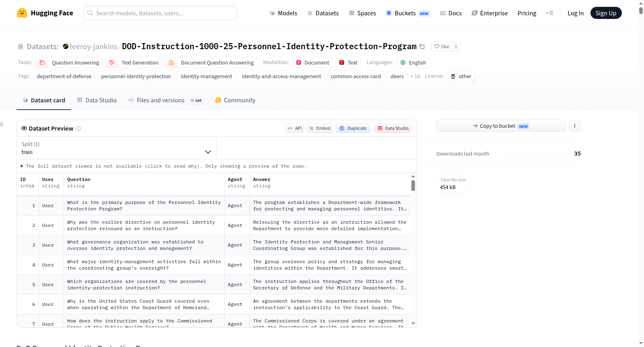Focus the search models, datasets, users field
Image resolution: width=644 pixels, height=347 pixels.
coord(160,13)
